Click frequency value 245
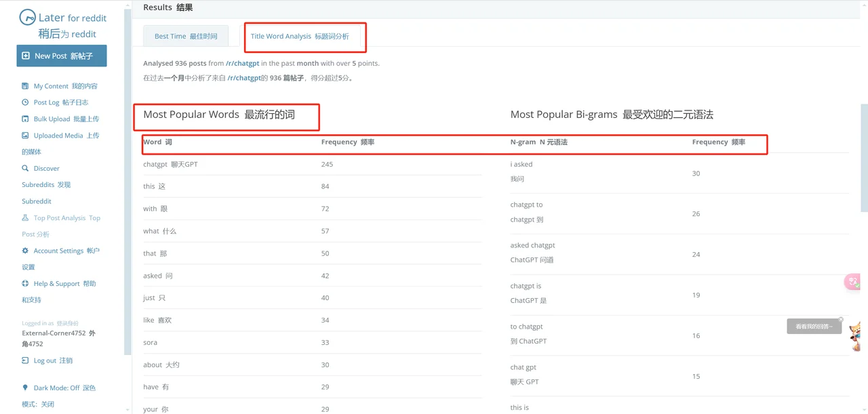868x414 pixels. [x=328, y=165]
